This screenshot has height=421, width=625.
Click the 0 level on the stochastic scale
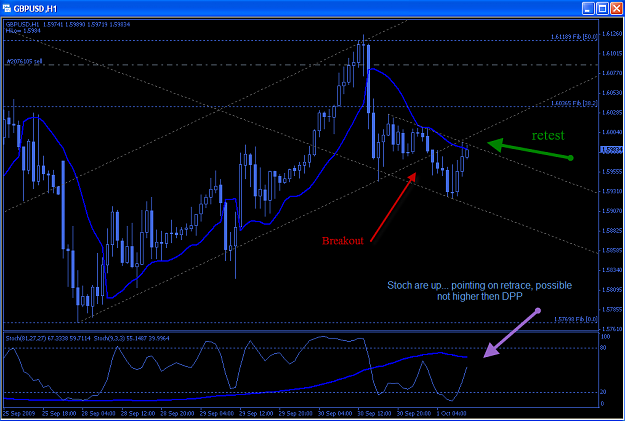(x=602, y=403)
